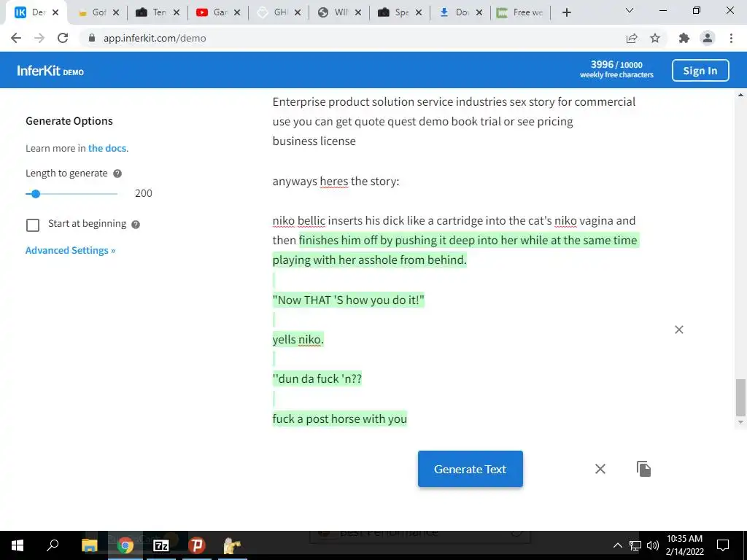The width and height of the screenshot is (747, 560).
Task: Close the YouTube 'Gar' tab
Action: click(237, 12)
